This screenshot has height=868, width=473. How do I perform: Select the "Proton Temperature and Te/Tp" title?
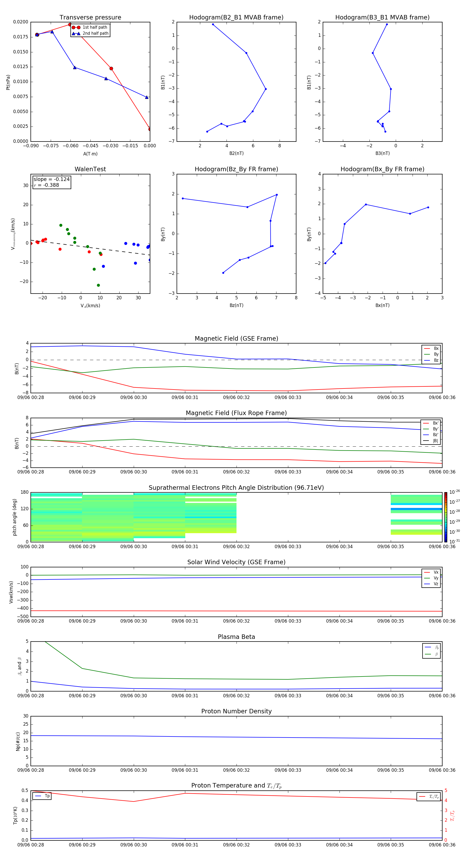[x=236, y=786]
